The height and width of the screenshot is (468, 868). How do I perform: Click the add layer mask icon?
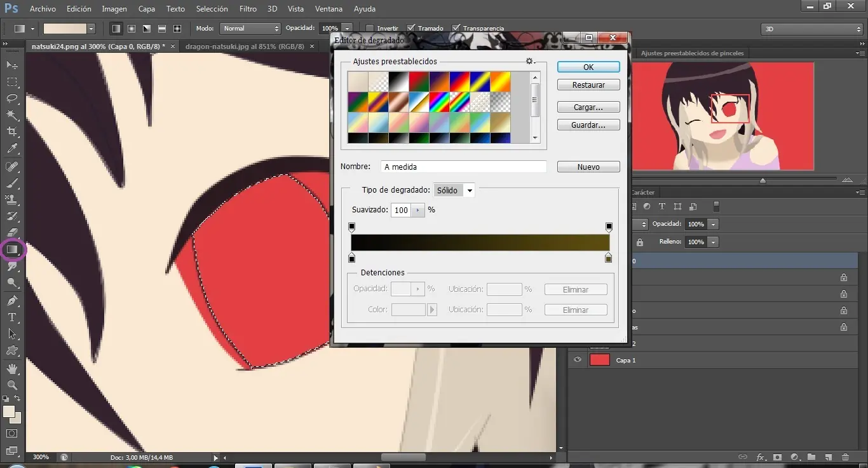click(777, 457)
